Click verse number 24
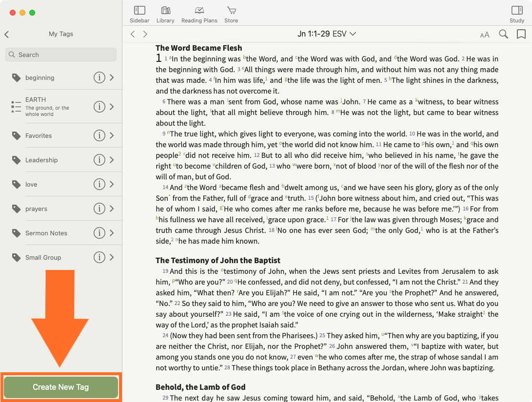The image size is (532, 402). 165,335
